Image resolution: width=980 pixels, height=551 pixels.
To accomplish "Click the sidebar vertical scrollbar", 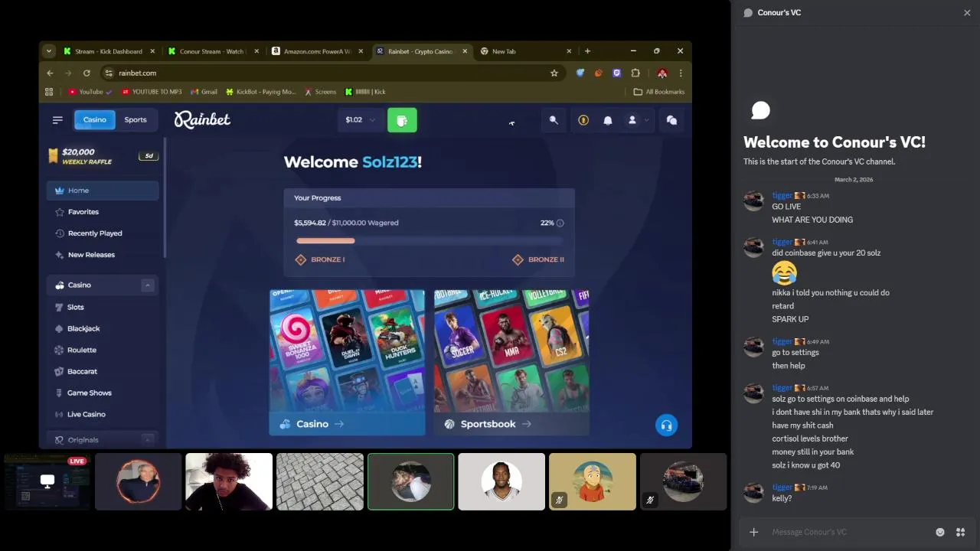I will 165,199.
